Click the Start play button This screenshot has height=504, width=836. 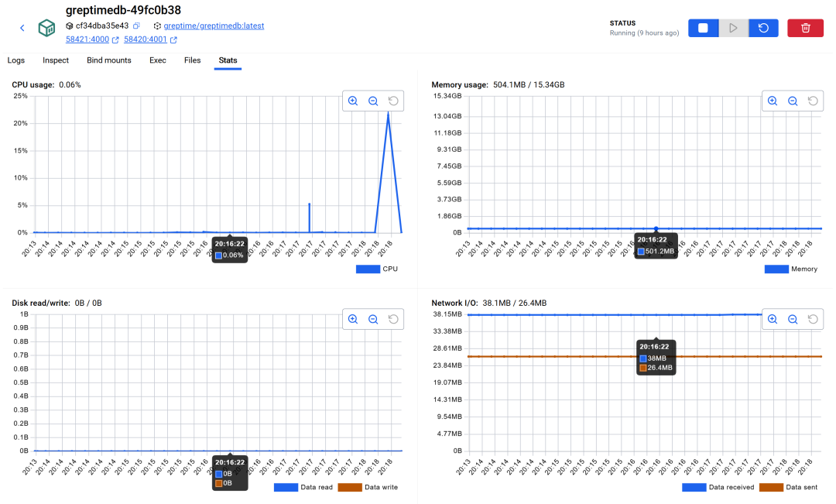733,28
